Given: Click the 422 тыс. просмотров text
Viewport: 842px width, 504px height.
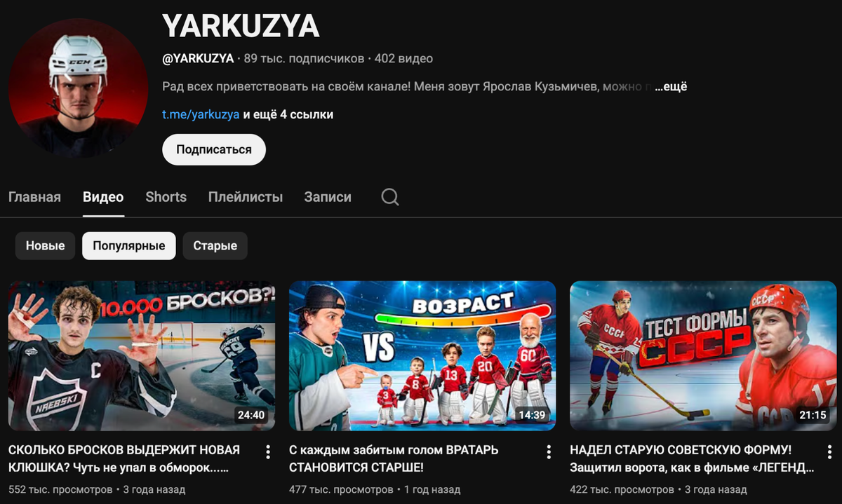Looking at the screenshot, I should [x=622, y=489].
